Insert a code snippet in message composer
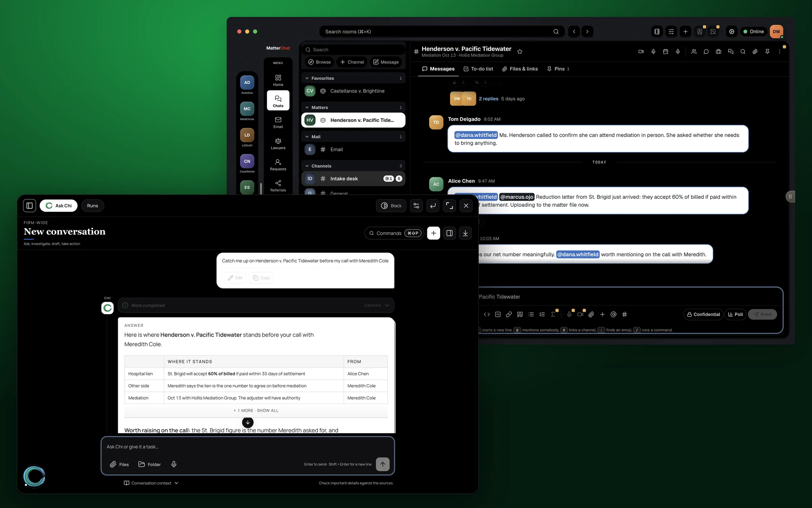812x508 pixels. (x=487, y=314)
